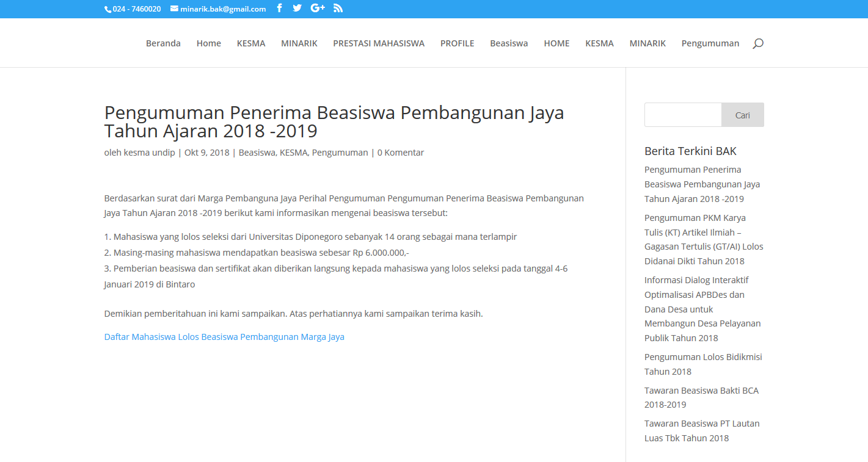Viewport: 868px width, 462px height.
Task: Click the Twitter bird icon
Action: (x=297, y=8)
